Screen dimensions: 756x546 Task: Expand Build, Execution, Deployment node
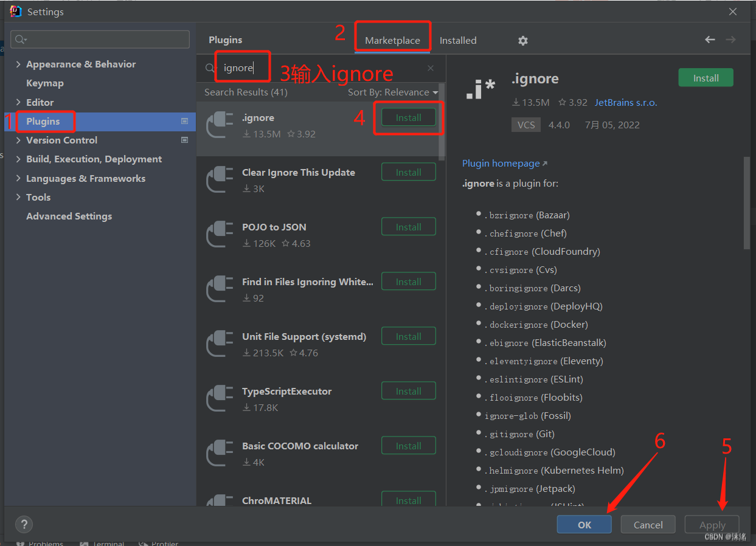click(x=18, y=159)
